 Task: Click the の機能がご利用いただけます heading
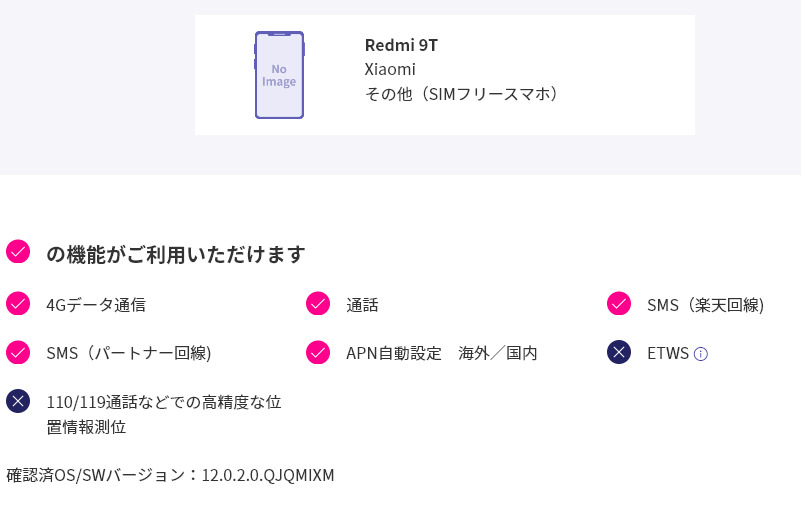tap(175, 254)
